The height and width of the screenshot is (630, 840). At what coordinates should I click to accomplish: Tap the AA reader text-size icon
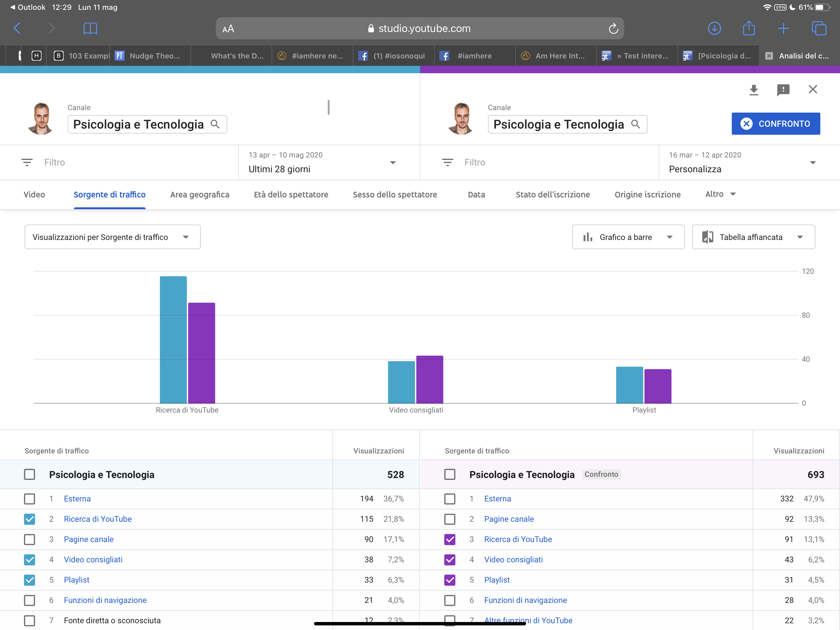tap(228, 29)
